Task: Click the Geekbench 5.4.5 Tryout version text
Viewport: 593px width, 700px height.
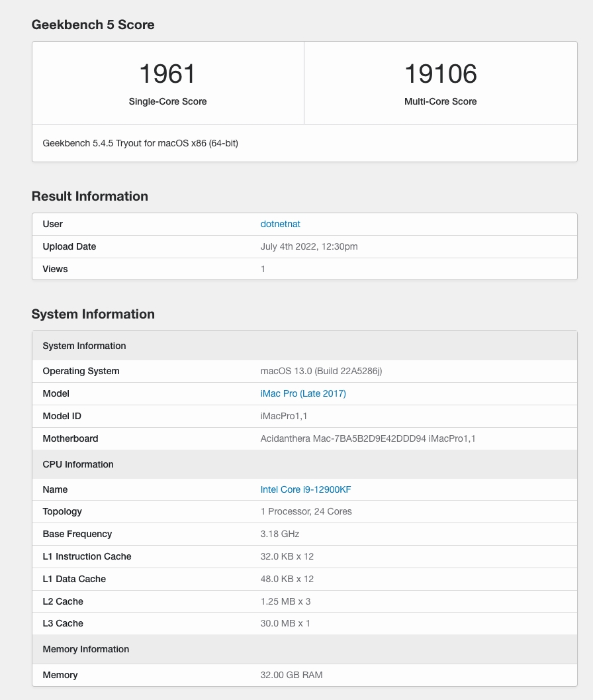Action: [140, 143]
